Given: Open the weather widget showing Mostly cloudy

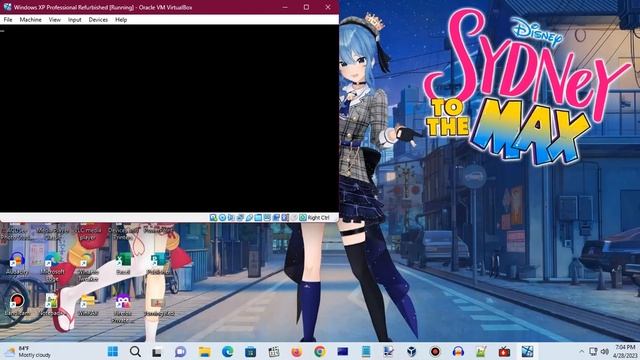Looking at the screenshot, I should click(x=28, y=351).
